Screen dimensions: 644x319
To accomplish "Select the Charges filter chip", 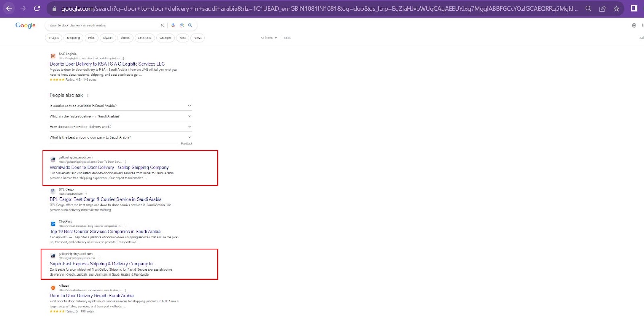I will coord(165,38).
